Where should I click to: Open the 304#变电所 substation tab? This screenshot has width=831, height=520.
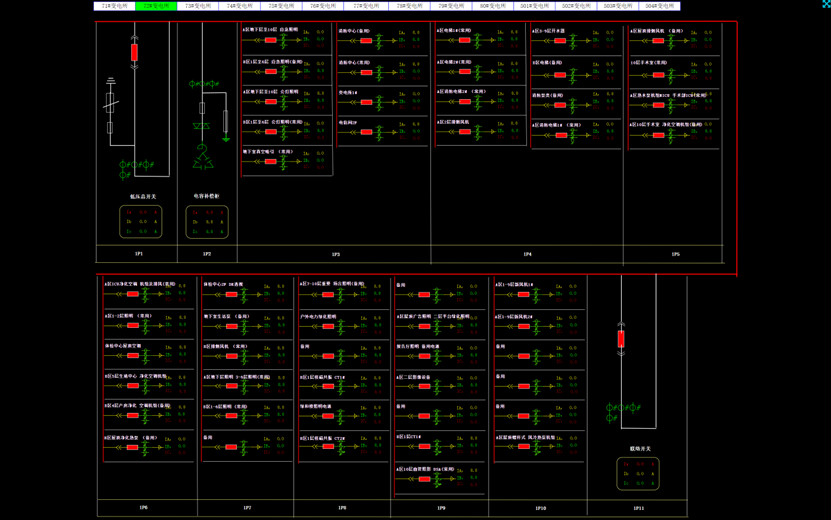(659, 6)
